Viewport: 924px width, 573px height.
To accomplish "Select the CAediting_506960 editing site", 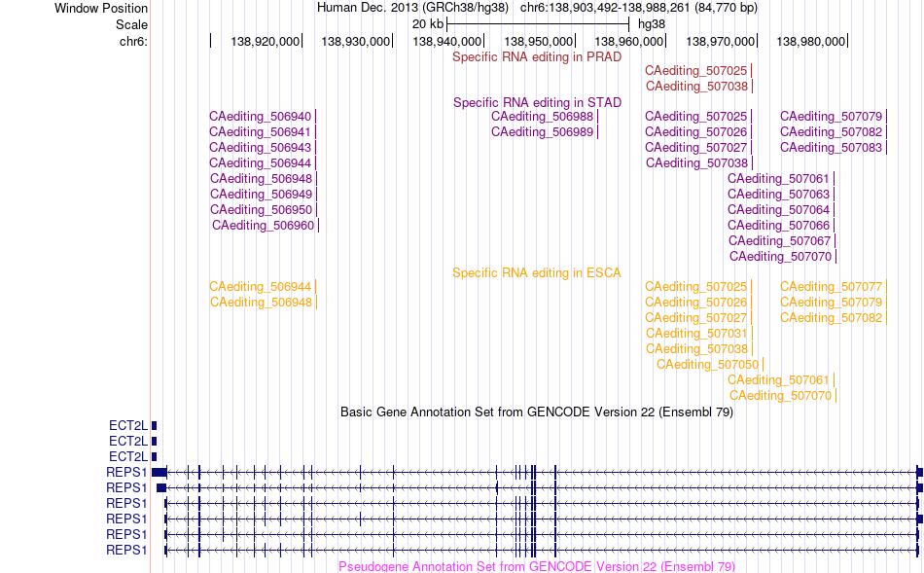I will 263,226.
